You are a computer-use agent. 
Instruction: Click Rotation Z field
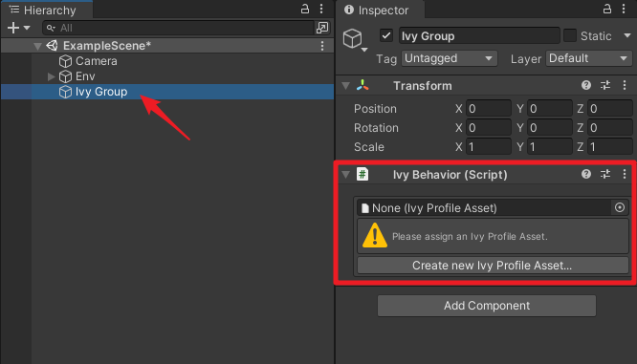point(610,127)
